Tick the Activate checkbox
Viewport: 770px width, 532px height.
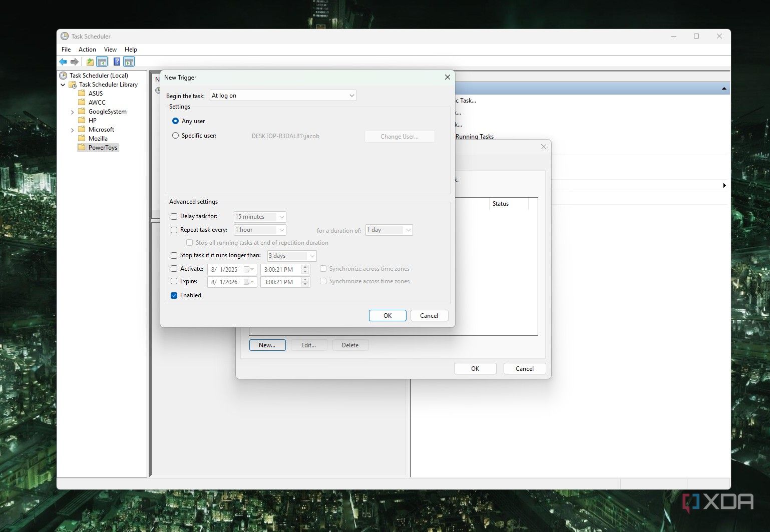[x=174, y=269]
